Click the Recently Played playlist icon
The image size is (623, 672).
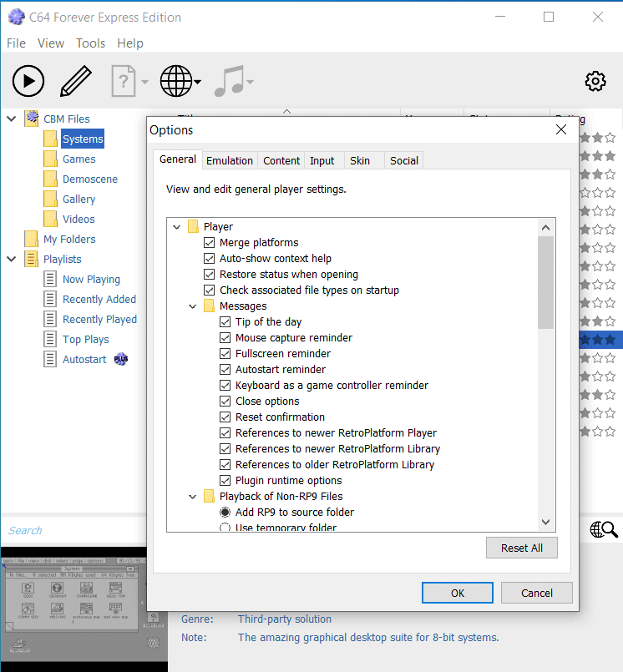[50, 319]
